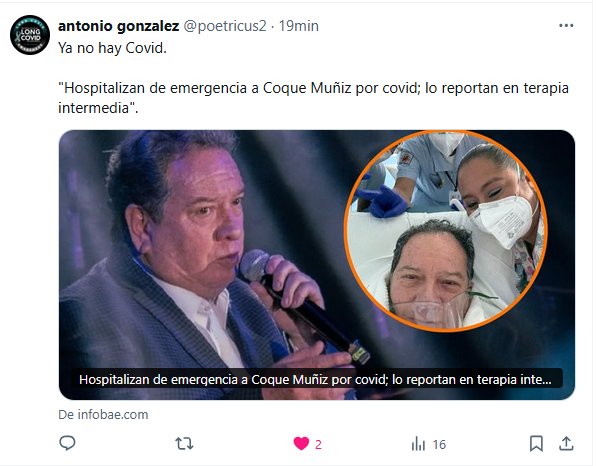Click the share upload arrow icon

pyautogui.click(x=566, y=444)
